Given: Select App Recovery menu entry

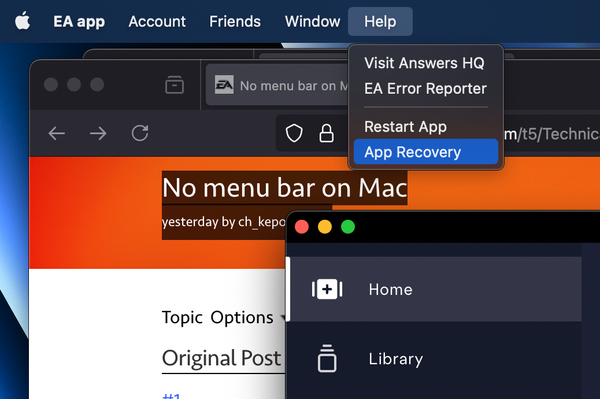Looking at the screenshot, I should click(x=426, y=152).
